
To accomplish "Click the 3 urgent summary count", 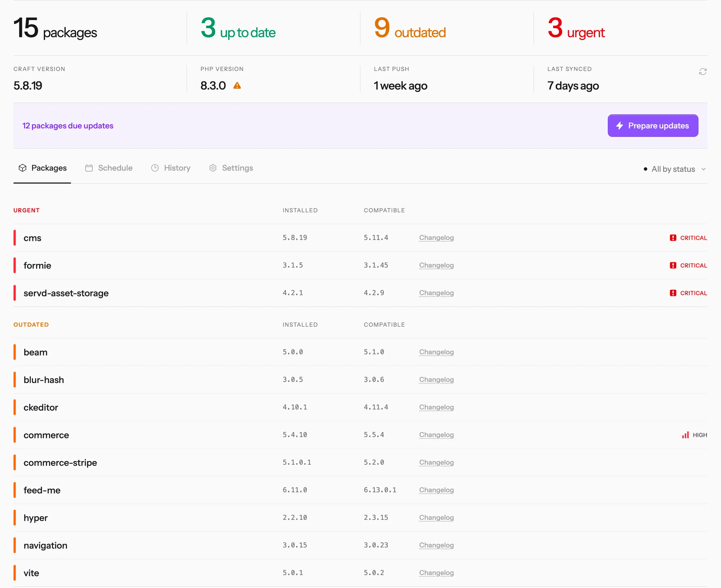I will pos(576,28).
